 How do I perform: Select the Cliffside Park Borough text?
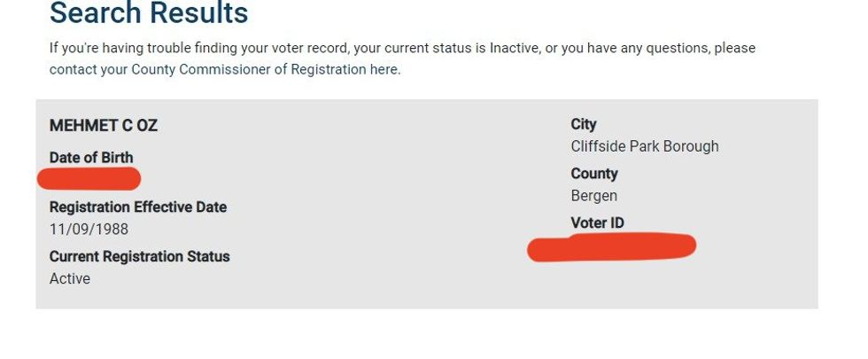[x=644, y=146]
